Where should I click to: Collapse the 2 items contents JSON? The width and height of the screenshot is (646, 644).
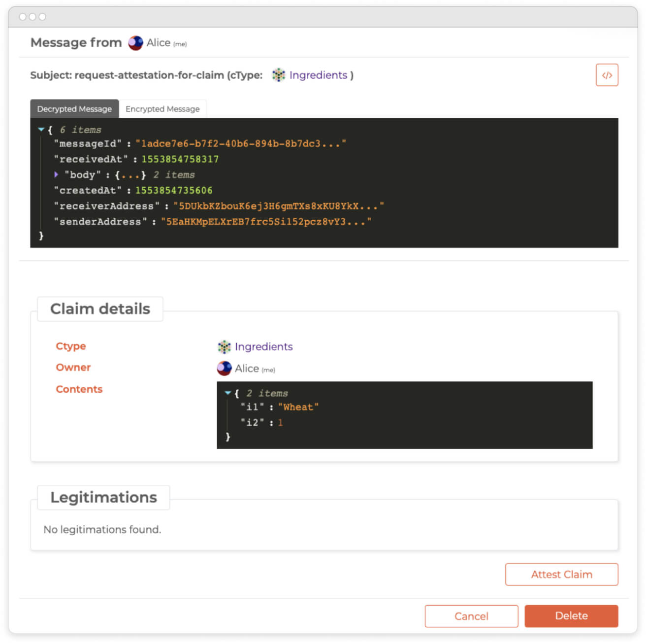coord(228,393)
